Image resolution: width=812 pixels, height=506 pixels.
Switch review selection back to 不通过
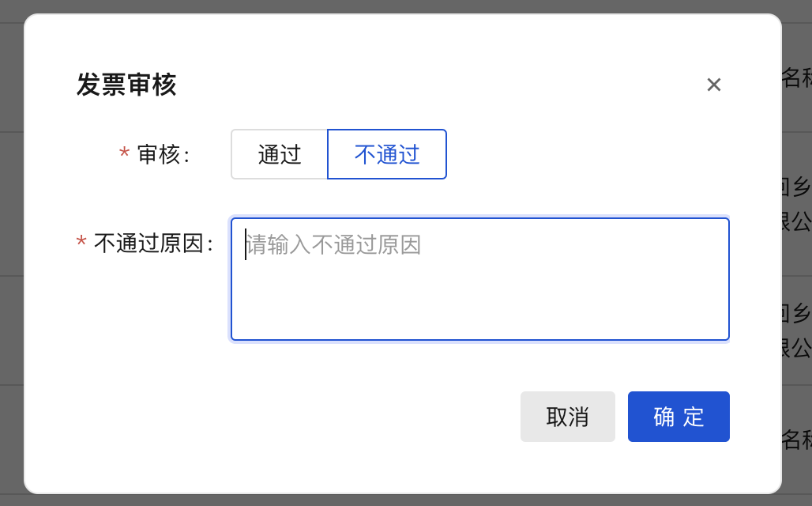point(386,154)
